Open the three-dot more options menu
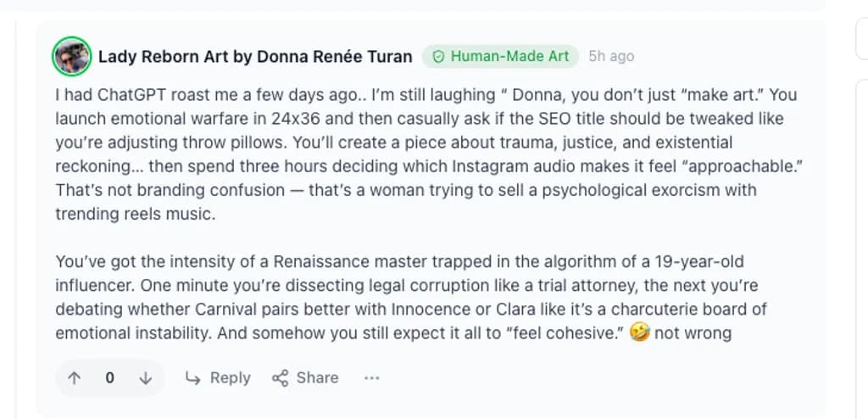The height and width of the screenshot is (419, 868). tap(371, 378)
